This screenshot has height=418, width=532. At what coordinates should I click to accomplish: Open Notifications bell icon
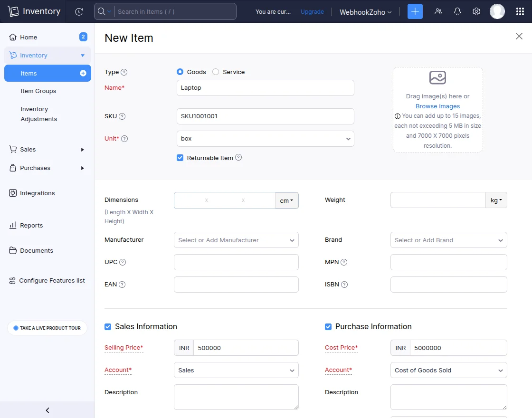click(457, 11)
